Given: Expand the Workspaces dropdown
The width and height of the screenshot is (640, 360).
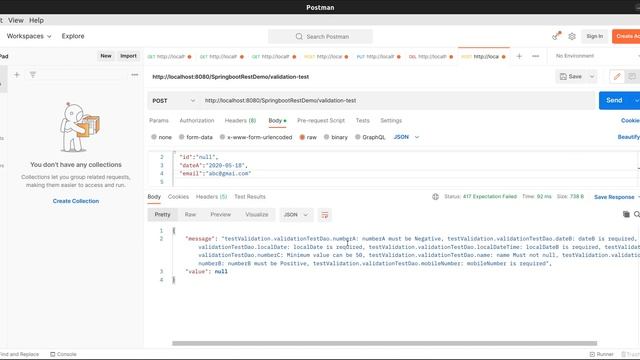Looking at the screenshot, I should coord(29,36).
